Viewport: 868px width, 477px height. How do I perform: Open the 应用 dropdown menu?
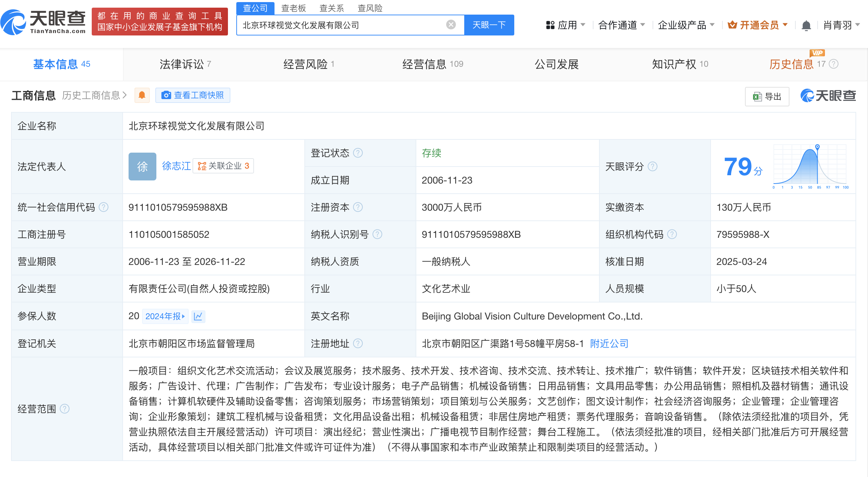566,25
